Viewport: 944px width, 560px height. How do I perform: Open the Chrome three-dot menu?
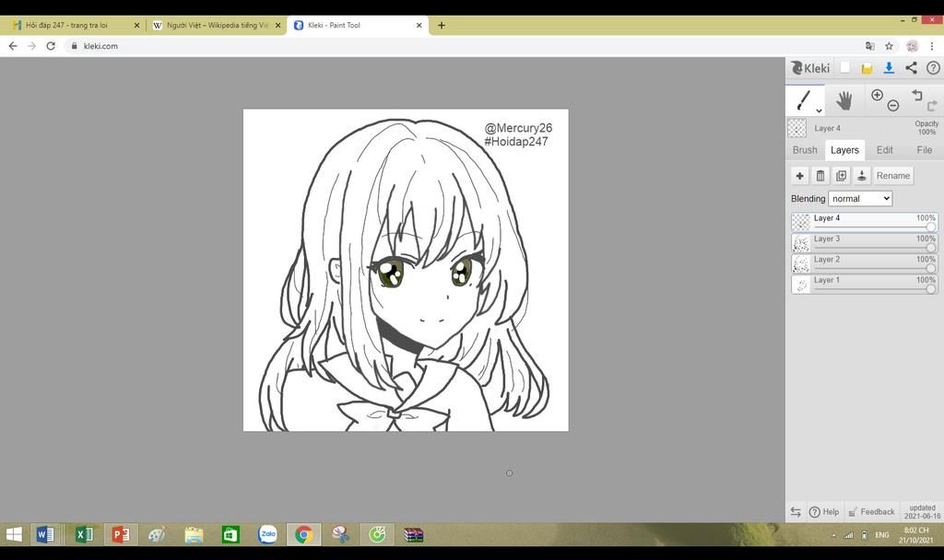point(931,46)
